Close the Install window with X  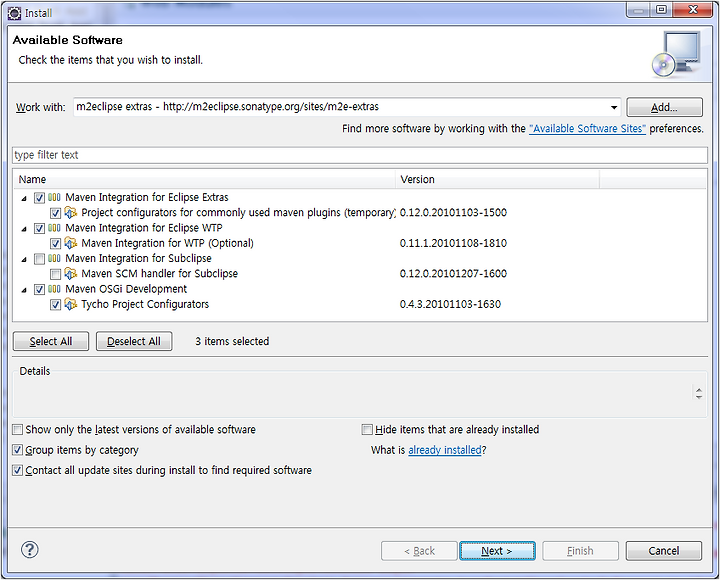click(693, 10)
